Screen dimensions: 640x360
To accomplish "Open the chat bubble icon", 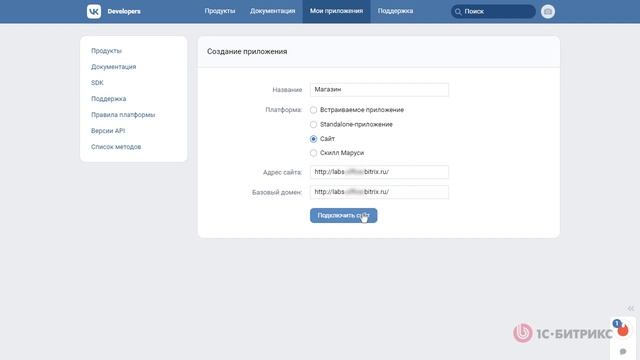I will pos(623,351).
